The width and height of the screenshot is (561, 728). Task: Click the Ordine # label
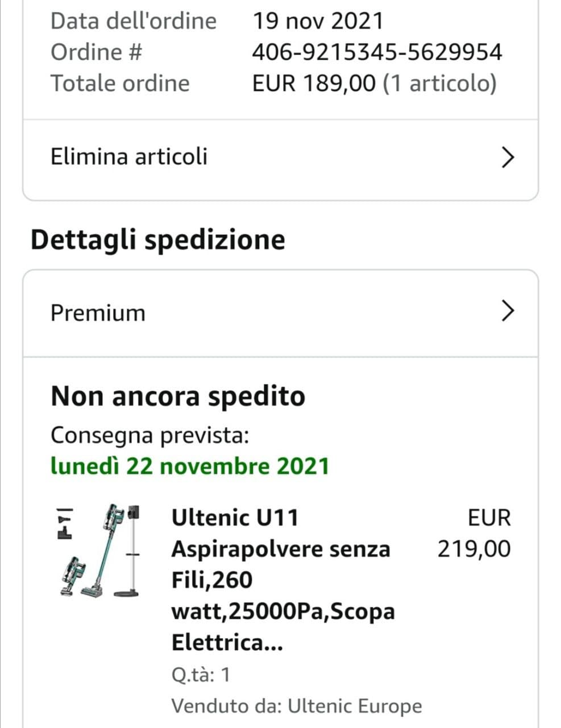96,52
